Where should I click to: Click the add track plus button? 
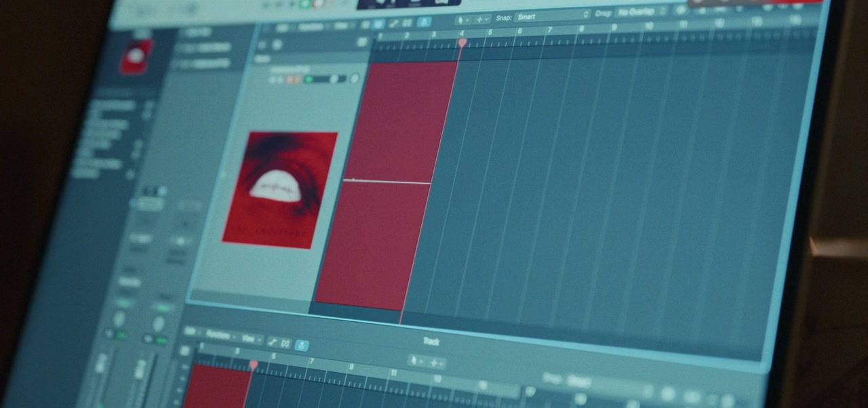coord(262,45)
